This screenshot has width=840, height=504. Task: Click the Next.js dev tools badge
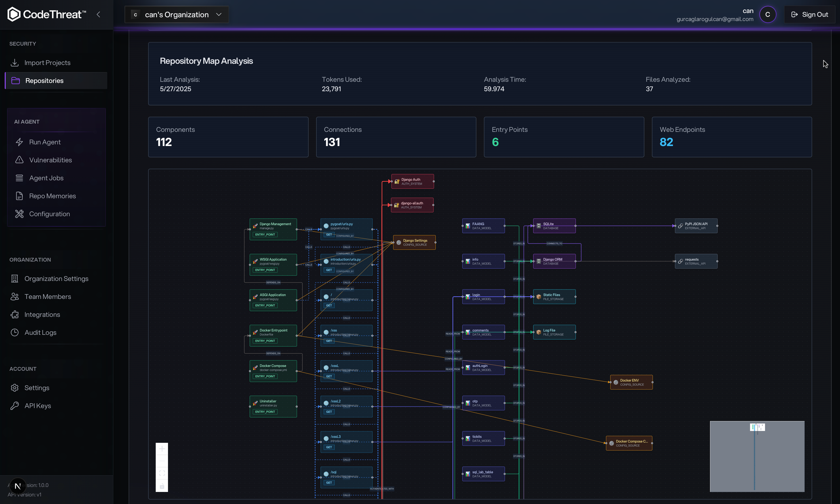18,486
